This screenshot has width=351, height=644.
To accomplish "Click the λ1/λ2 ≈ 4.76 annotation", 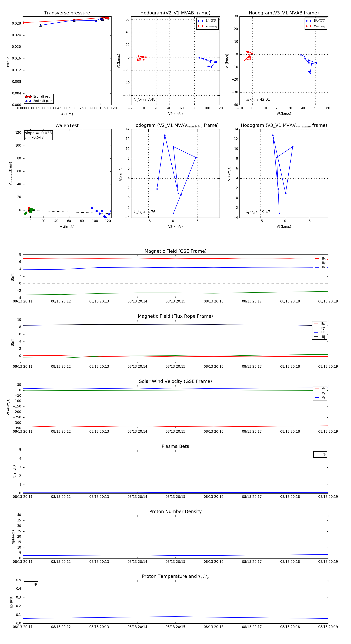I will pyautogui.click(x=144, y=212).
